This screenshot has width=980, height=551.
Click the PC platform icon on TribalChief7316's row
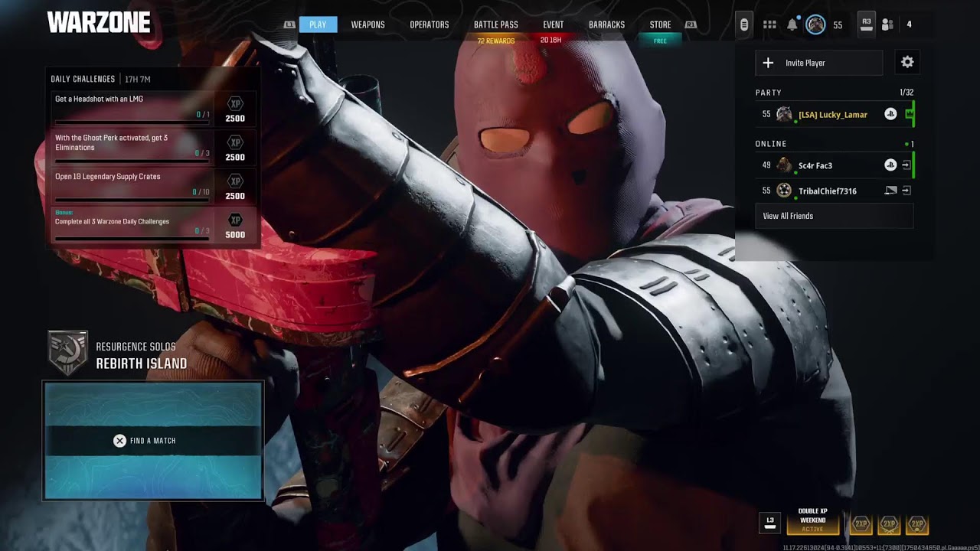[890, 191]
